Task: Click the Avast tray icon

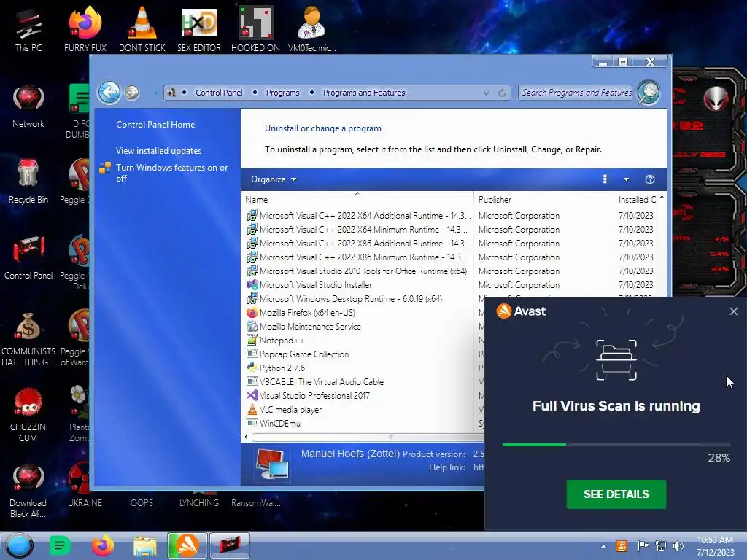Action: tap(622, 546)
